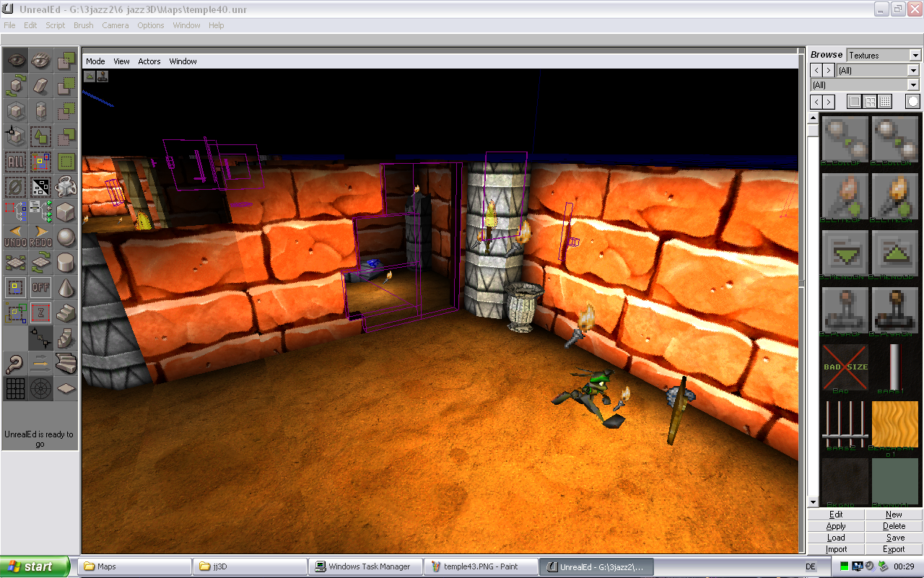This screenshot has width=924, height=578.
Task: Choose the Linear Staircase builder
Action: [66, 313]
